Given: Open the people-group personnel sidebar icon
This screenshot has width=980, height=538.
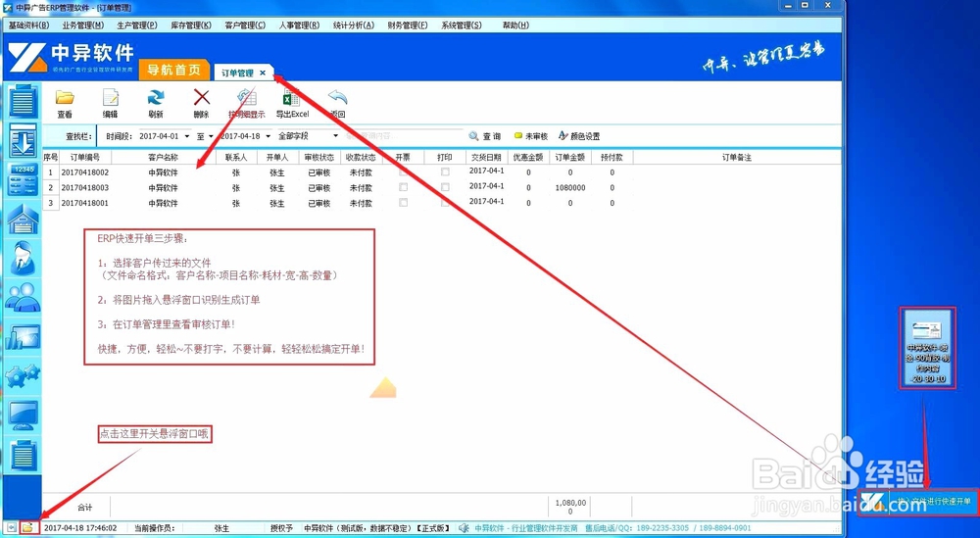Looking at the screenshot, I should 24,298.
